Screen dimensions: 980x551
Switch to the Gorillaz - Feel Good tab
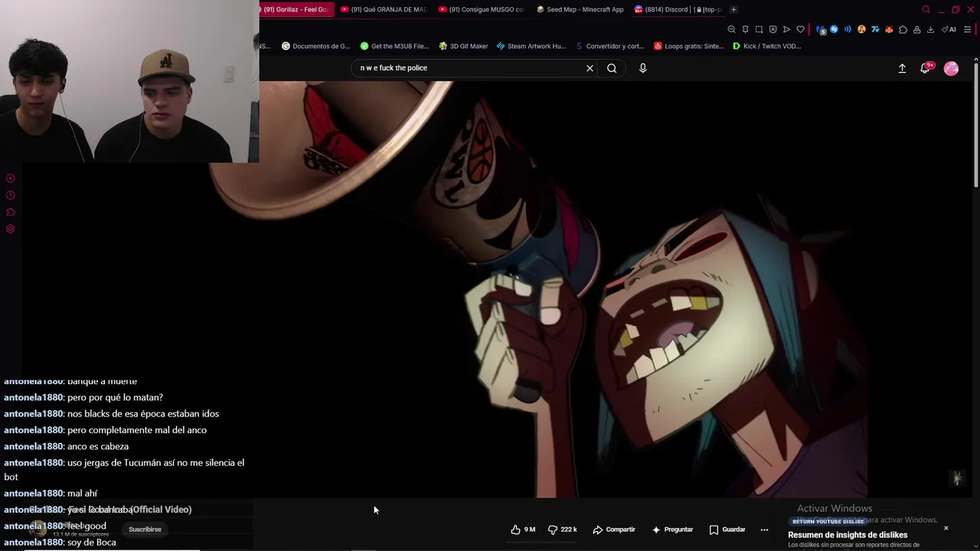tap(296, 9)
